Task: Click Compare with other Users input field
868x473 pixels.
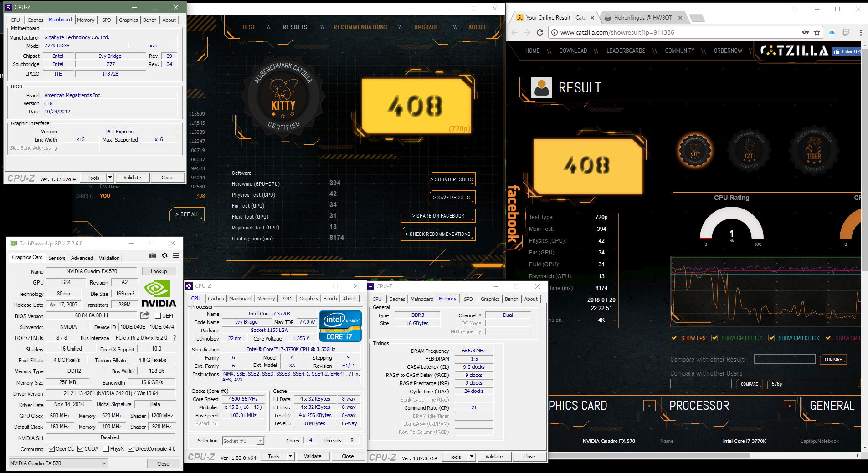Action: point(701,384)
